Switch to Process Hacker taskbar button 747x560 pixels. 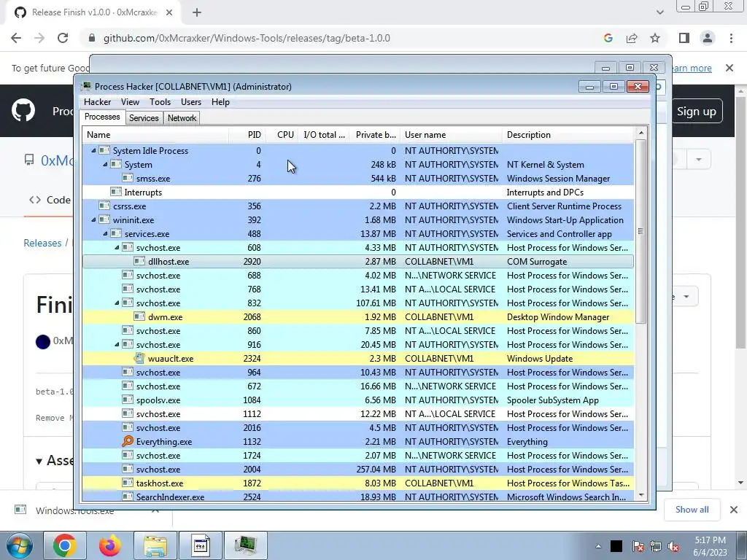coord(246,545)
